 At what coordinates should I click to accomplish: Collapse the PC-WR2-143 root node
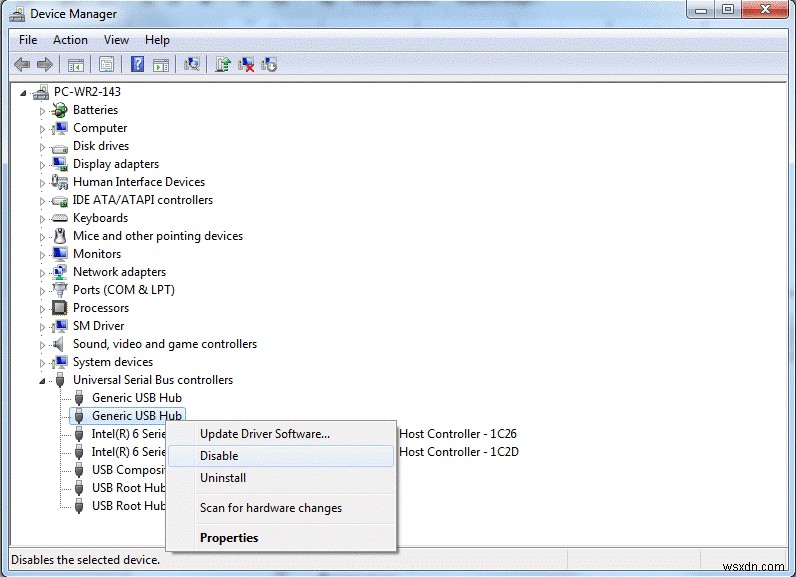[x=23, y=93]
